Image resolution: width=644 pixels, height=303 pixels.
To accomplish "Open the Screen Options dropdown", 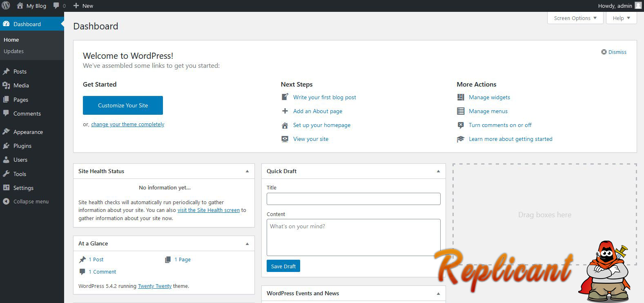I will point(575,18).
